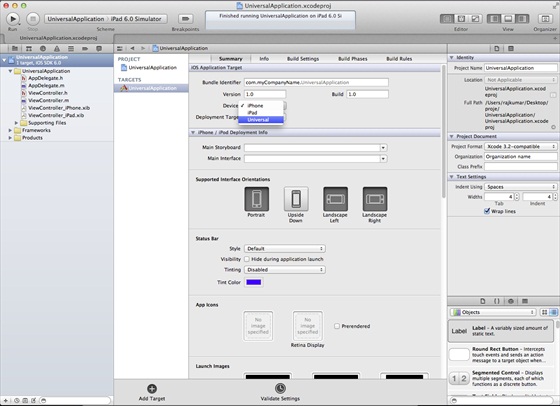Check the Prerendered checkbox
Screen dimensions: 560x406
[337, 326]
